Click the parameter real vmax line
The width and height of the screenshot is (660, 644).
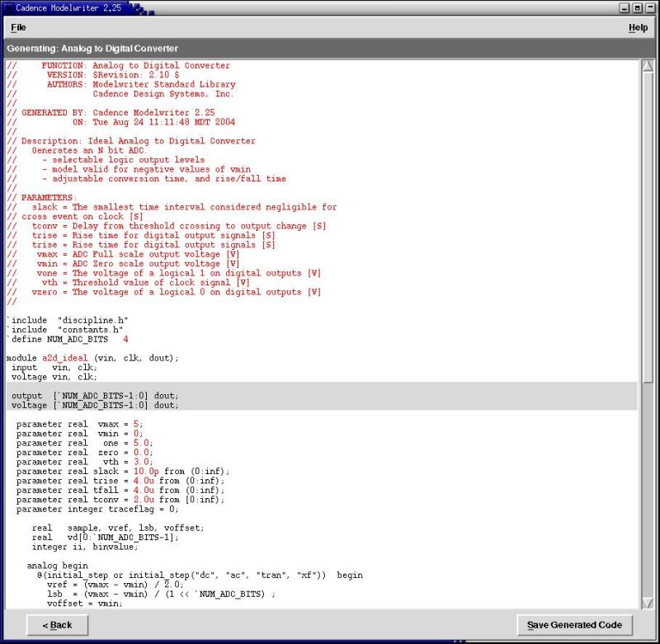point(99,424)
